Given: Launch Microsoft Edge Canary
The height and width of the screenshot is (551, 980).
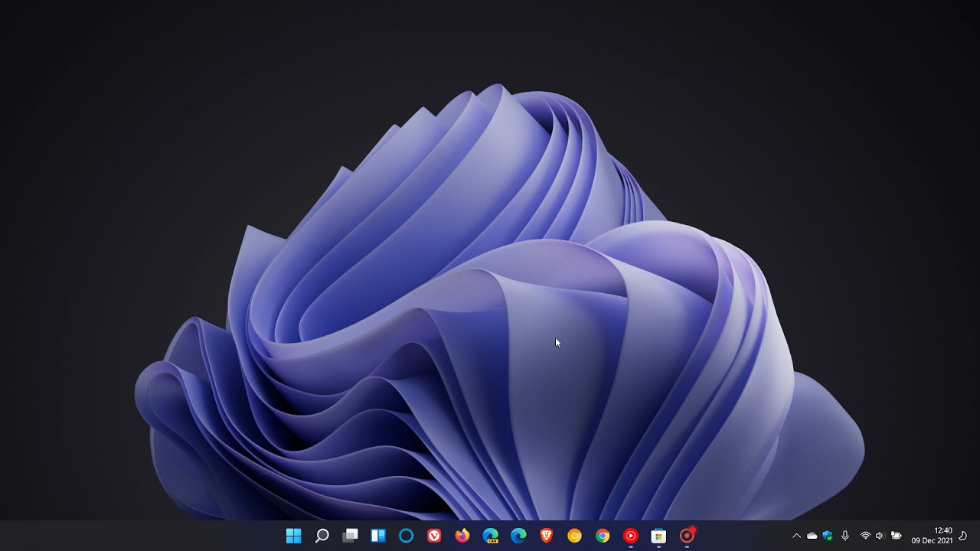Looking at the screenshot, I should click(x=491, y=536).
